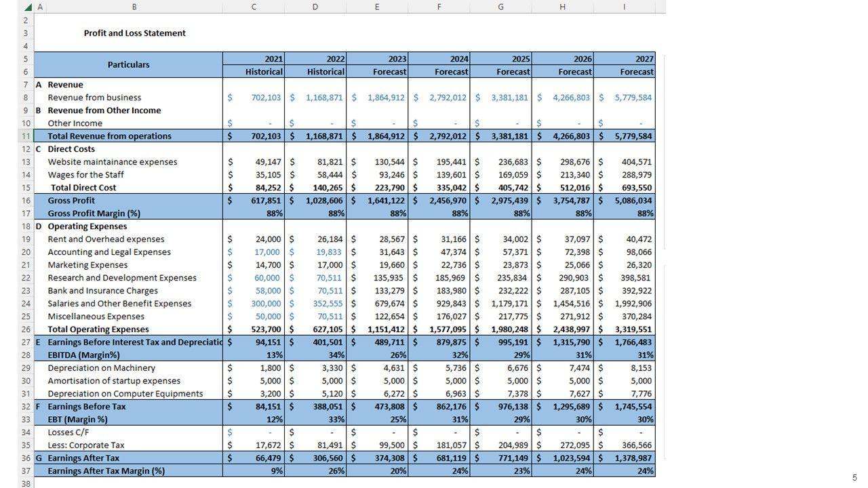Select the 2025 Forecast header cell
Image resolution: width=868 pixels, height=488 pixels.
500,72
